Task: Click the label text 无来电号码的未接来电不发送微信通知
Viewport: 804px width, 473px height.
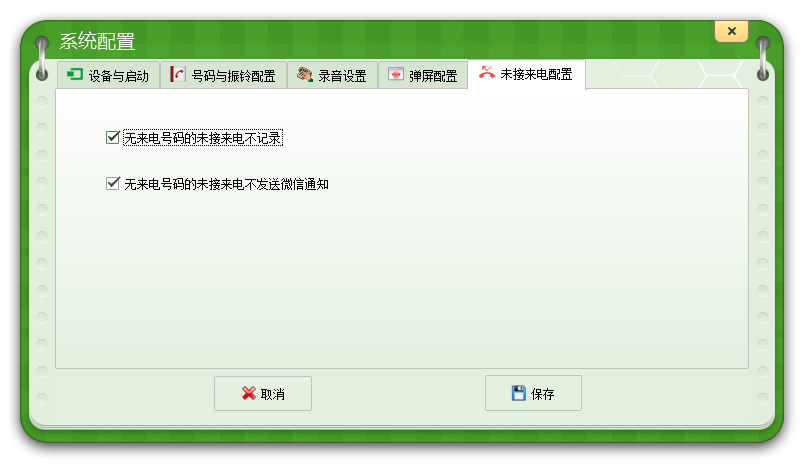Action: tap(226, 184)
